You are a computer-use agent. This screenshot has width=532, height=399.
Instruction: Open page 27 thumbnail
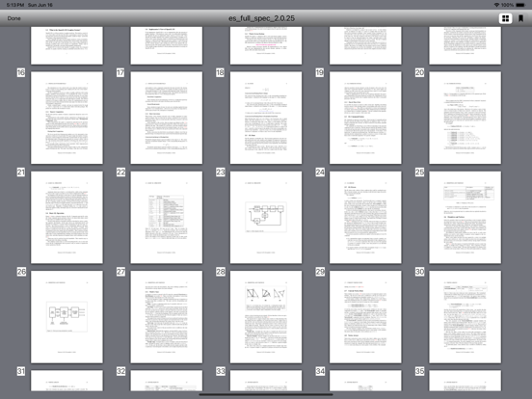coord(166,317)
